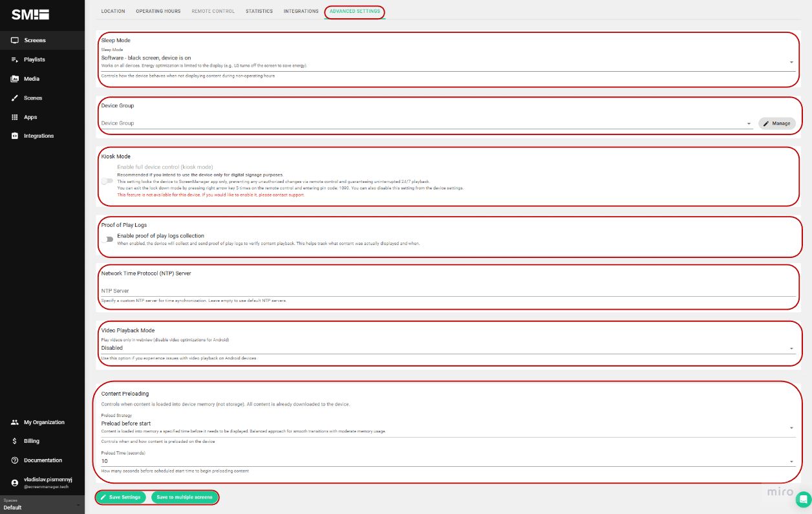This screenshot has height=514, width=812.
Task: Open the Spaces Default selector
Action: tap(42, 504)
